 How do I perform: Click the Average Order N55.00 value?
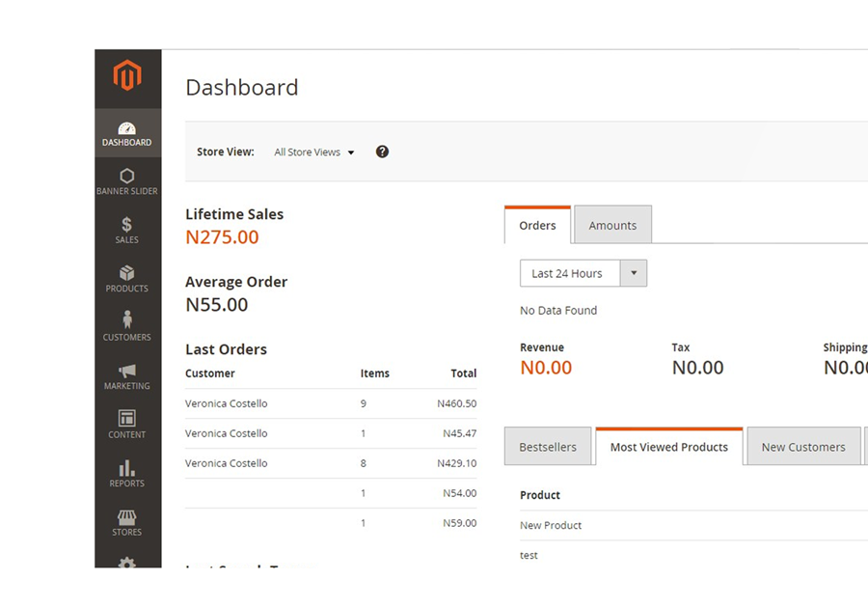tap(217, 305)
